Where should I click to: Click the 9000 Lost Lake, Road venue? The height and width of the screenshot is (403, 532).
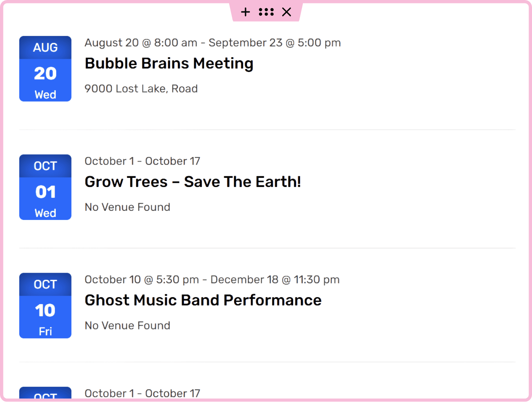click(141, 89)
